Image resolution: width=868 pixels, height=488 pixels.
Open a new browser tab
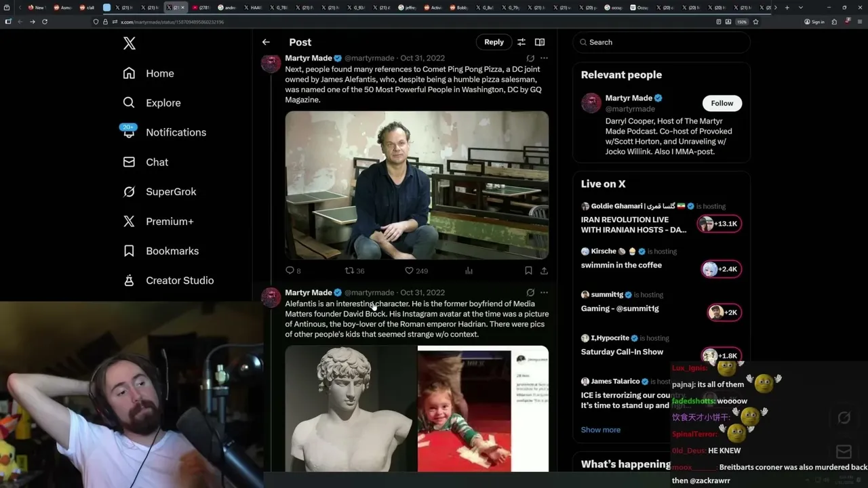[787, 7]
